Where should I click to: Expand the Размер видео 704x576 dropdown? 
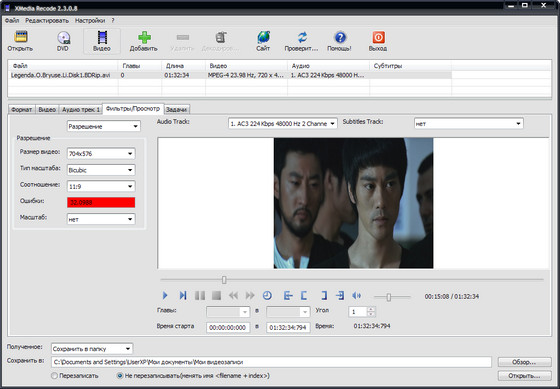click(x=101, y=154)
